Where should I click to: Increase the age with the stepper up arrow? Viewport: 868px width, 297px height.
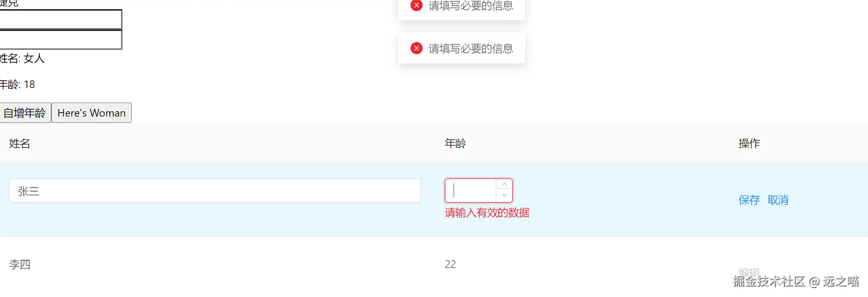tap(504, 185)
